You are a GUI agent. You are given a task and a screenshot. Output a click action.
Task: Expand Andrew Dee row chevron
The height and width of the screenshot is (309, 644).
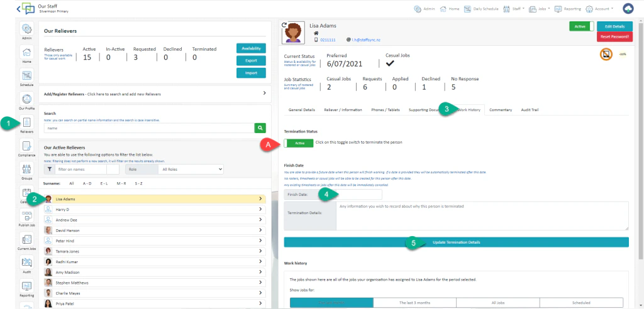pos(260,220)
